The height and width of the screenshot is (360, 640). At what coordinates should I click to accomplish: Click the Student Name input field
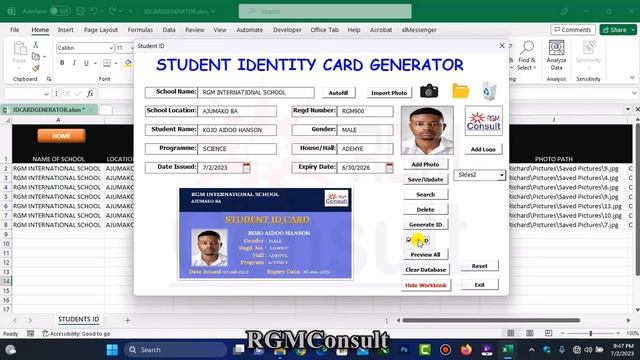237,130
